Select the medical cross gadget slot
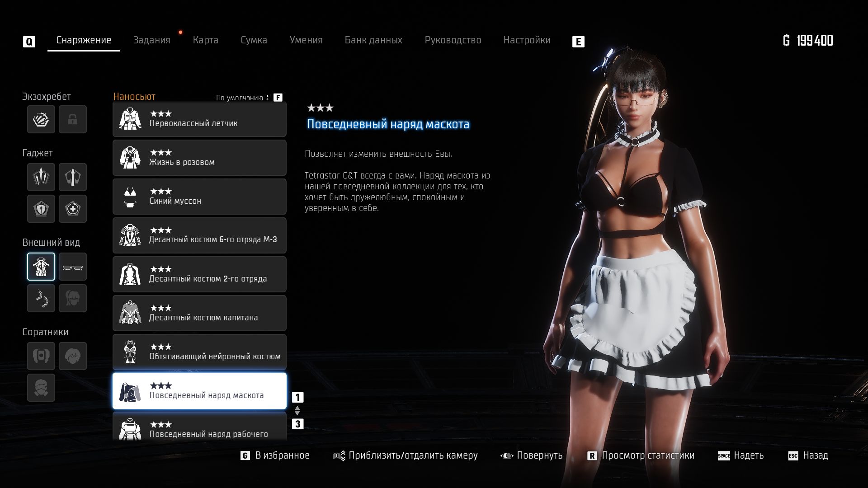Image resolution: width=868 pixels, height=488 pixels. point(72,208)
